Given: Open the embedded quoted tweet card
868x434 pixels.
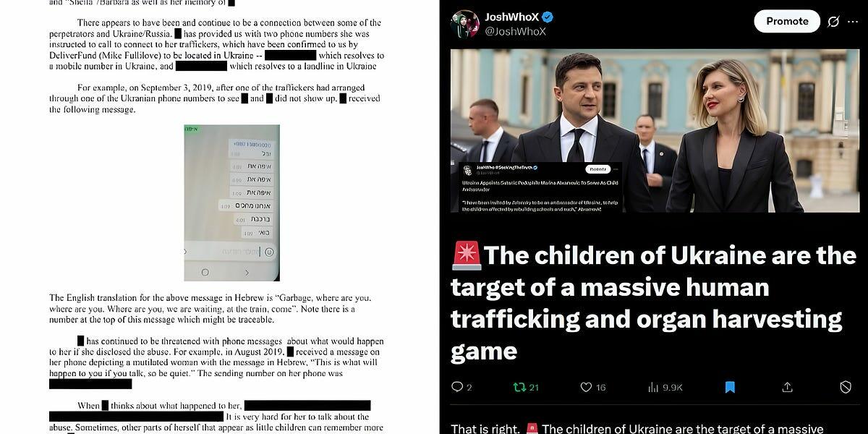Looking at the screenshot, I should tap(542, 187).
